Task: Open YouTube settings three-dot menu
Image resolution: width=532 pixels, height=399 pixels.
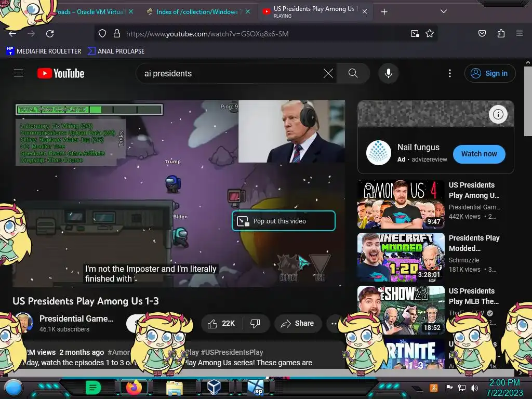Action: pos(449,73)
